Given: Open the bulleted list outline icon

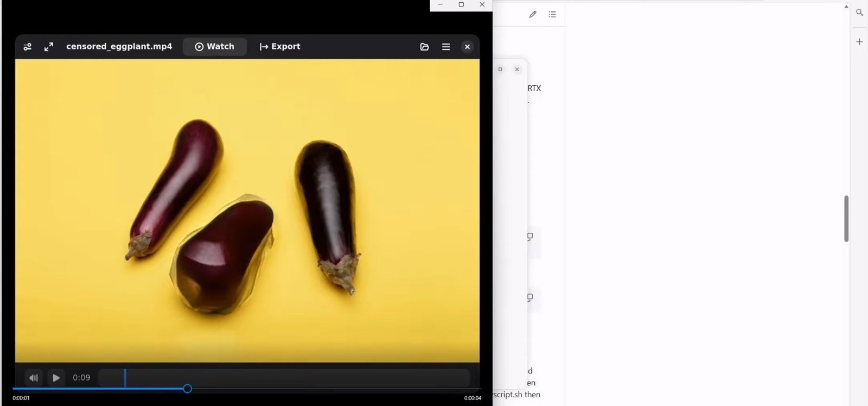Looking at the screenshot, I should (552, 15).
